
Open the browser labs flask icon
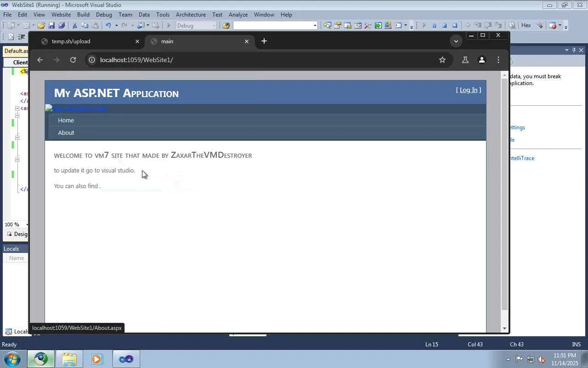click(465, 60)
